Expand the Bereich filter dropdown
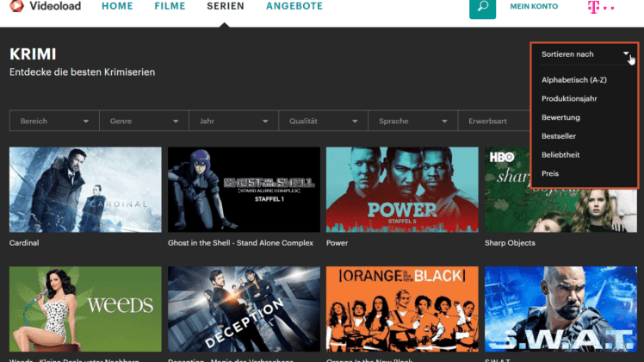644x362 pixels. (54, 121)
